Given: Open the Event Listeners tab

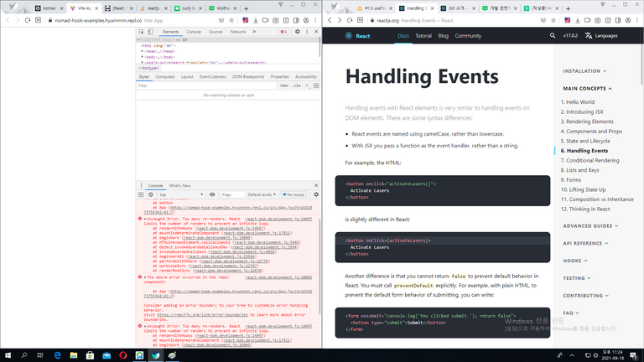Looking at the screenshot, I should (213, 77).
